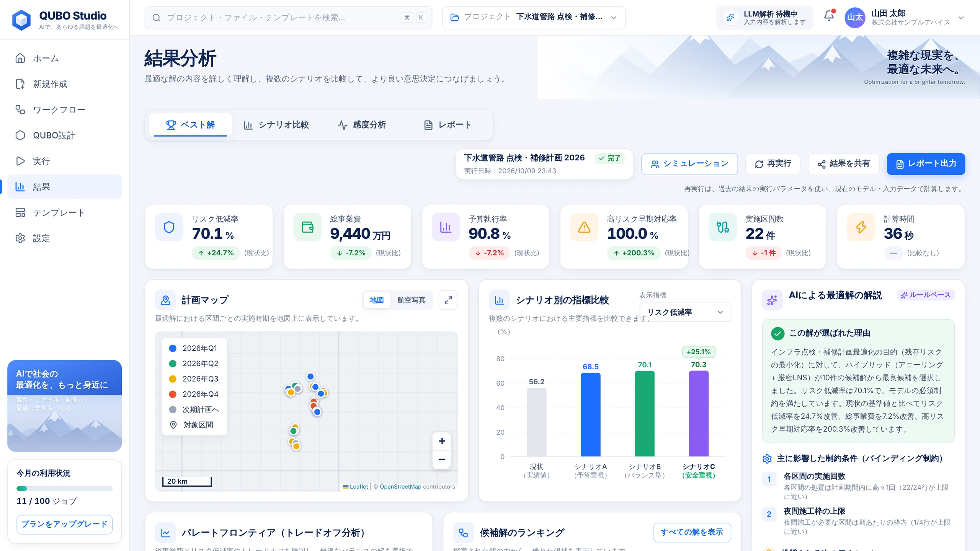Open QUBO設計 in sidebar
Screen dimensions: 980x551
tap(64, 135)
